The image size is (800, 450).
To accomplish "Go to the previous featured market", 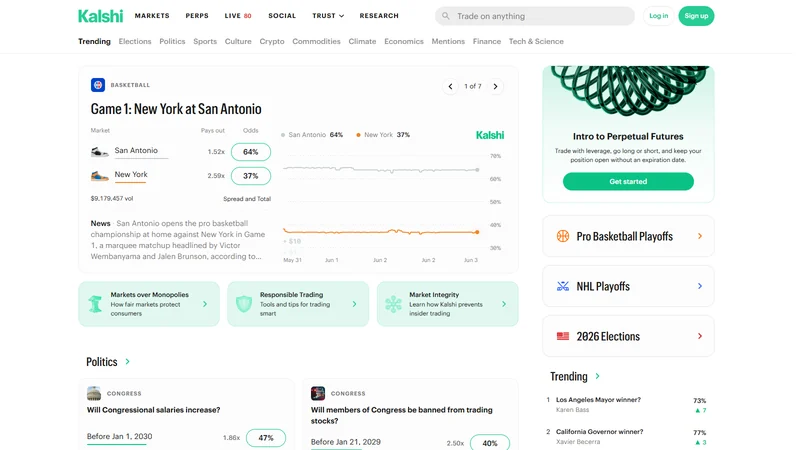I will [x=450, y=86].
